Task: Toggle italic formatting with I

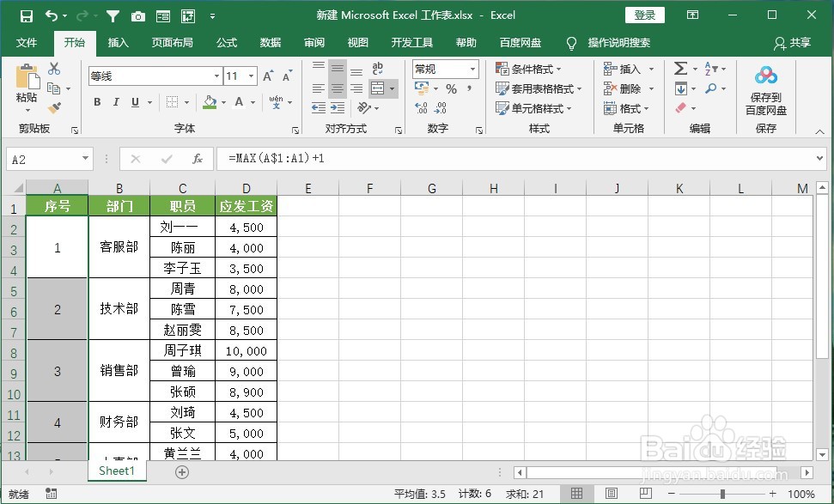Action: point(116,101)
